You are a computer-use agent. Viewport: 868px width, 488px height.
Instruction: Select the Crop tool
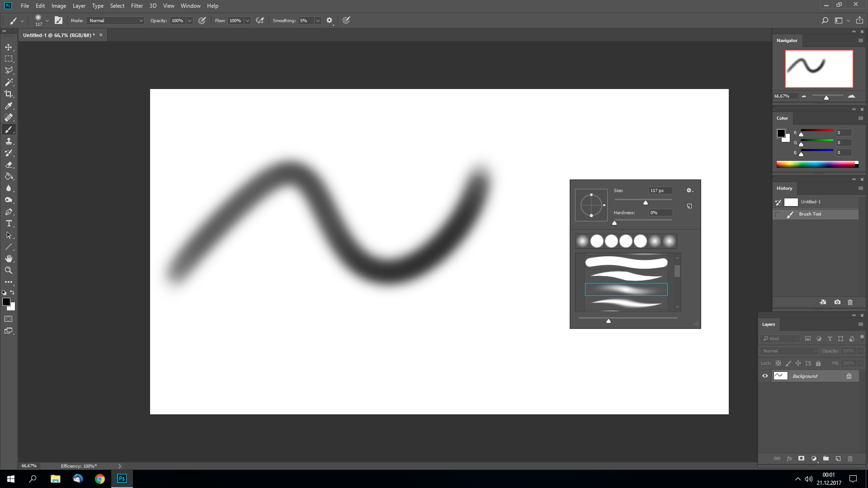[x=9, y=94]
